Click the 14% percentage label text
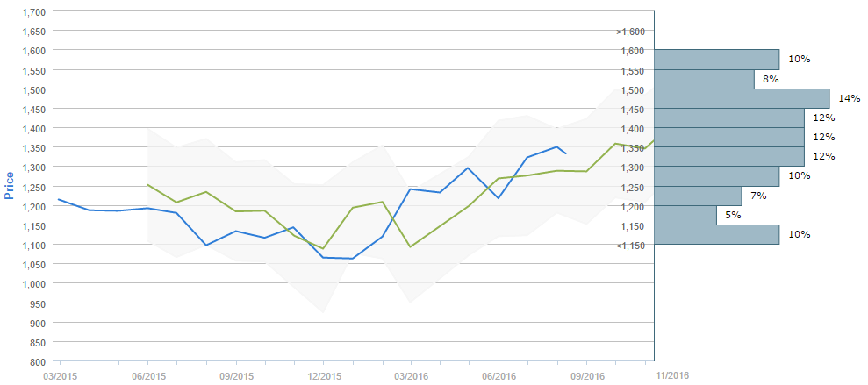Viewport: 868px width, 385px height. pyautogui.click(x=849, y=98)
